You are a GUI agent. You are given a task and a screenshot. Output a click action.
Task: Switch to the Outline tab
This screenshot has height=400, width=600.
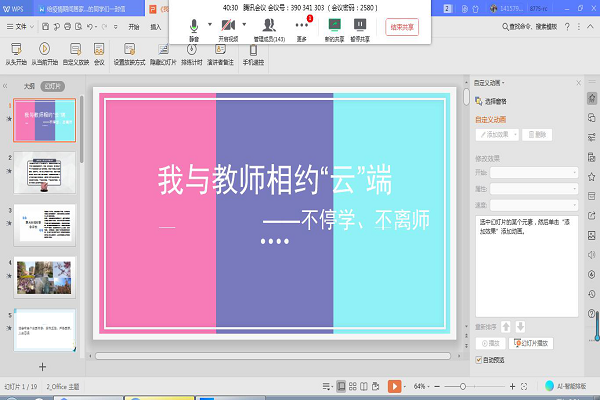coord(29,86)
